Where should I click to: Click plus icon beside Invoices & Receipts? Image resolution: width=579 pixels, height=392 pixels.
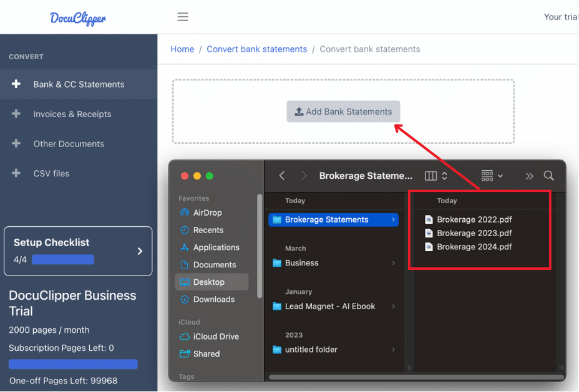tap(16, 113)
